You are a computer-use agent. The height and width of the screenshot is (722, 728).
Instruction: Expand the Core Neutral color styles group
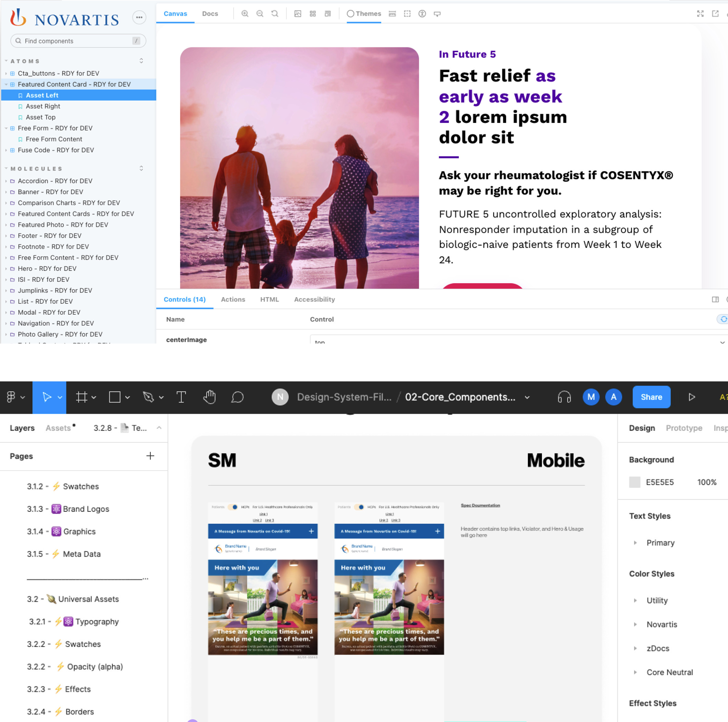(x=635, y=672)
